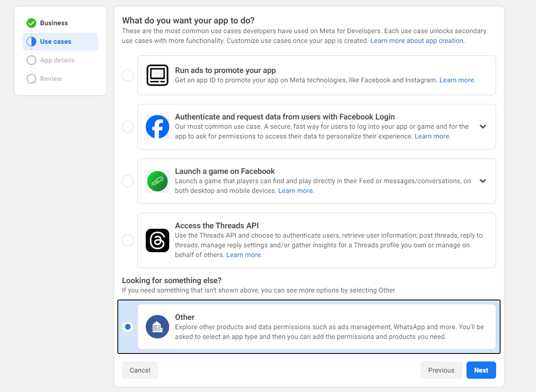Select the Run ads radio button

[128, 75]
